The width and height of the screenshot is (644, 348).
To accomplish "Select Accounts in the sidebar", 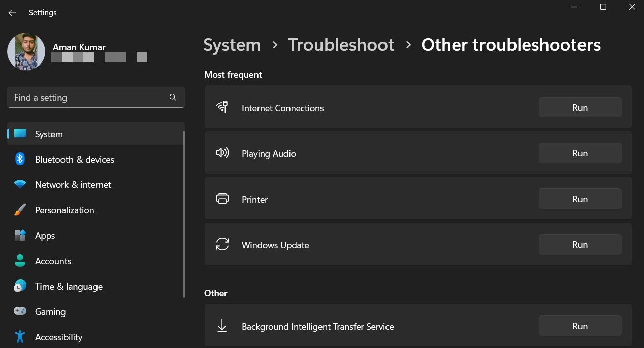I will 95,261.
